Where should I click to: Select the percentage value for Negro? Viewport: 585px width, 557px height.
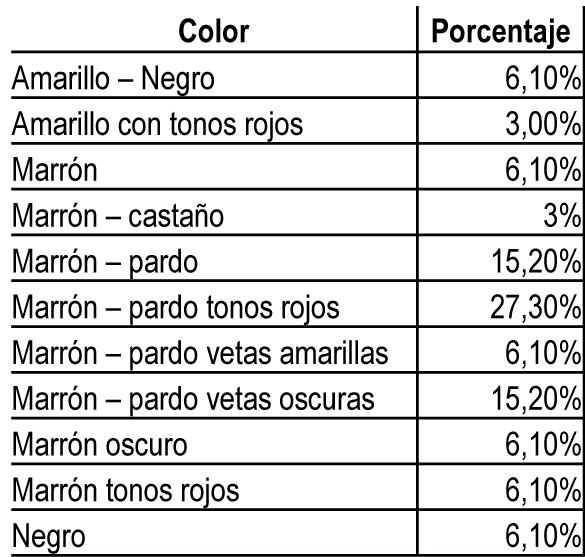click(x=543, y=536)
